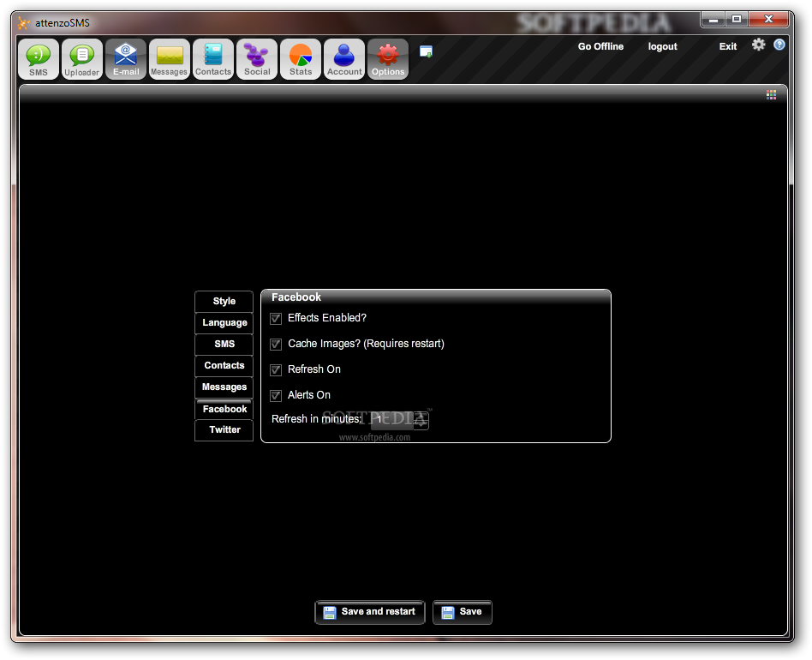
Task: Click the Save button
Action: [462, 612]
